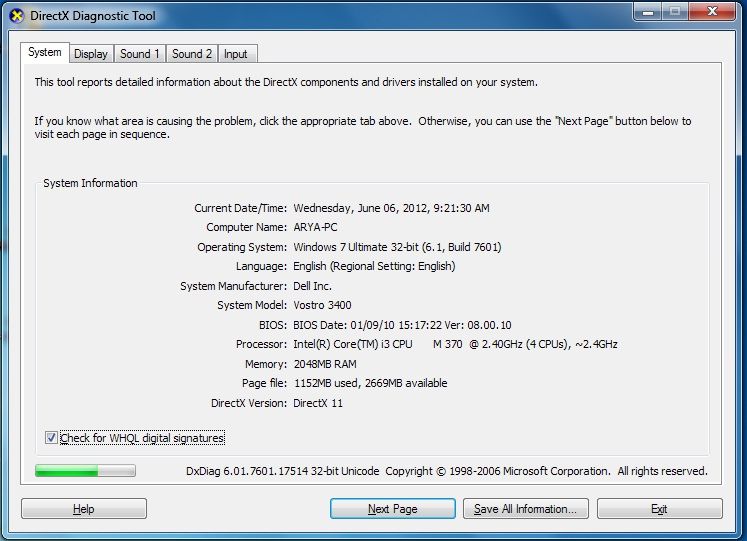Screen dimensions: 747x541
Task: Open the Sound 2 tab
Action: coord(192,54)
